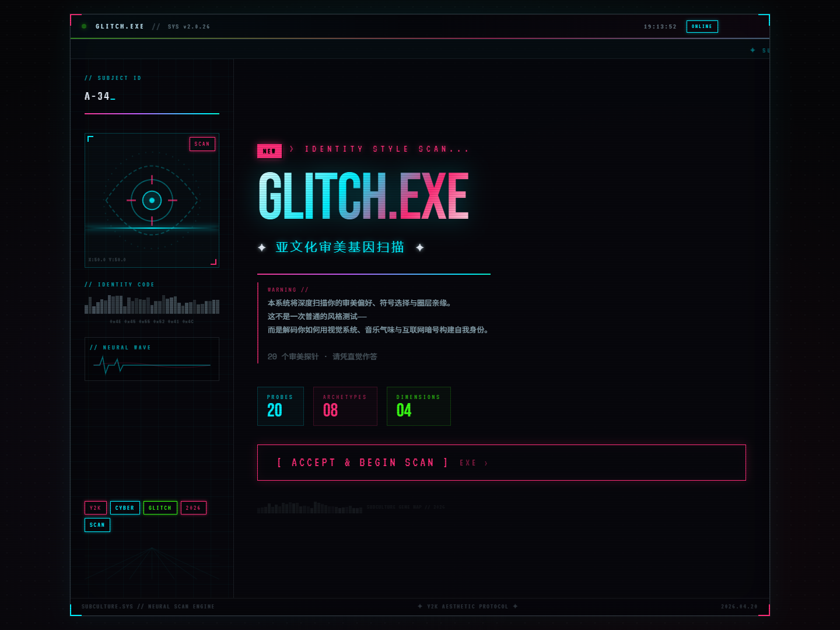Click the SCAN badge in the eye scanner panel

click(202, 144)
